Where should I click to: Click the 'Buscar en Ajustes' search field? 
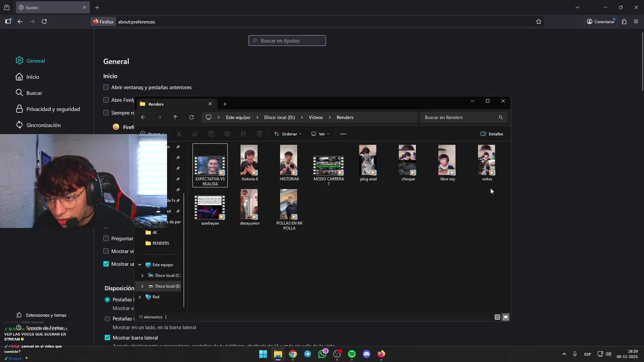coord(287,41)
